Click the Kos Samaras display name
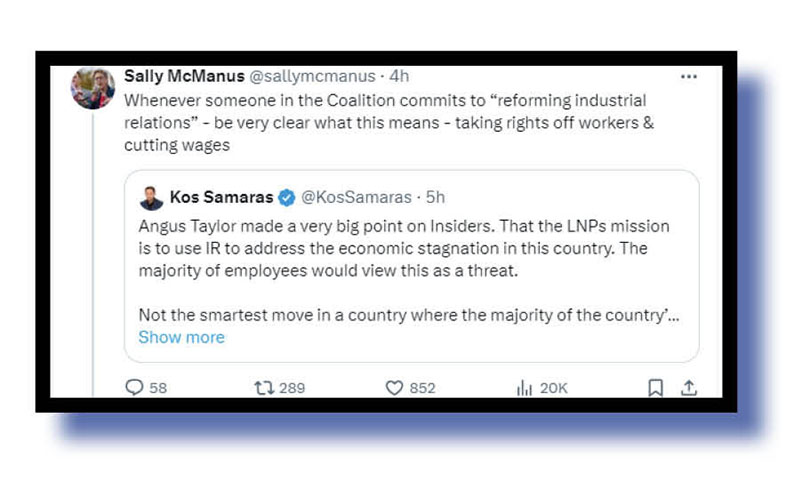Viewport: 794px width, 498px height. (220, 196)
